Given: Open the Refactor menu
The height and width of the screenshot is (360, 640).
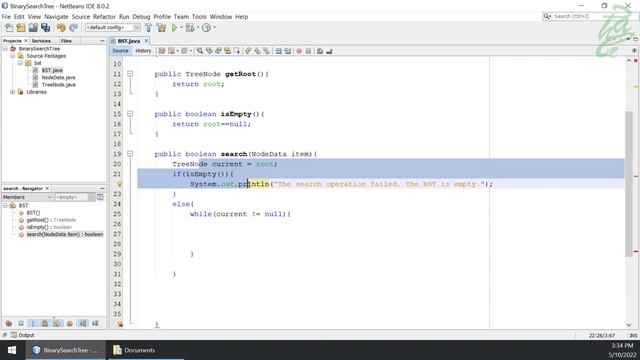Looking at the screenshot, I should pyautogui.click(x=104, y=17).
